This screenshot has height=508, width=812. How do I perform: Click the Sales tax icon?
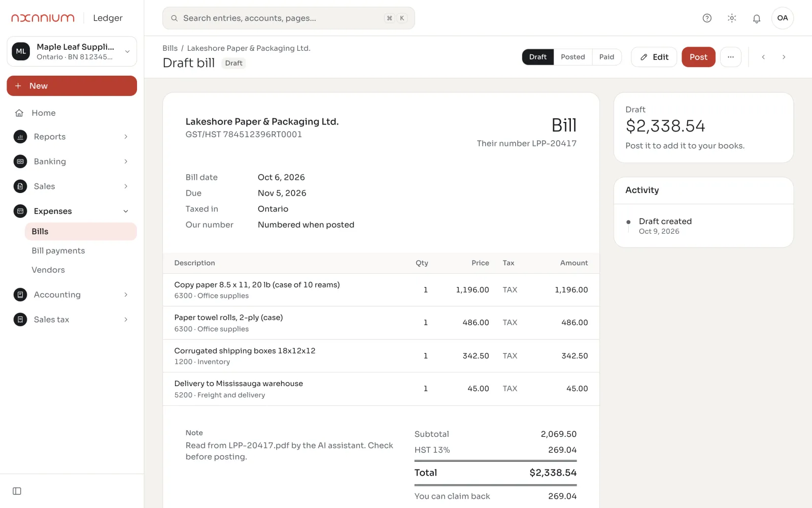pyautogui.click(x=20, y=320)
